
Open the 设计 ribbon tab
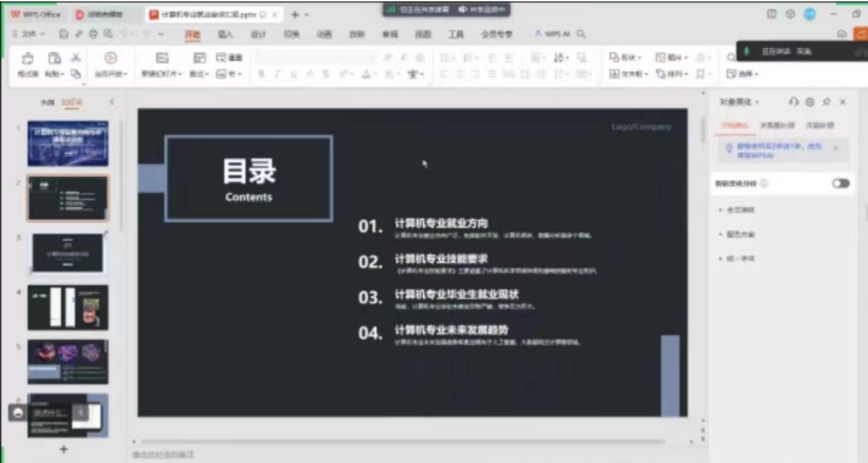point(258,34)
